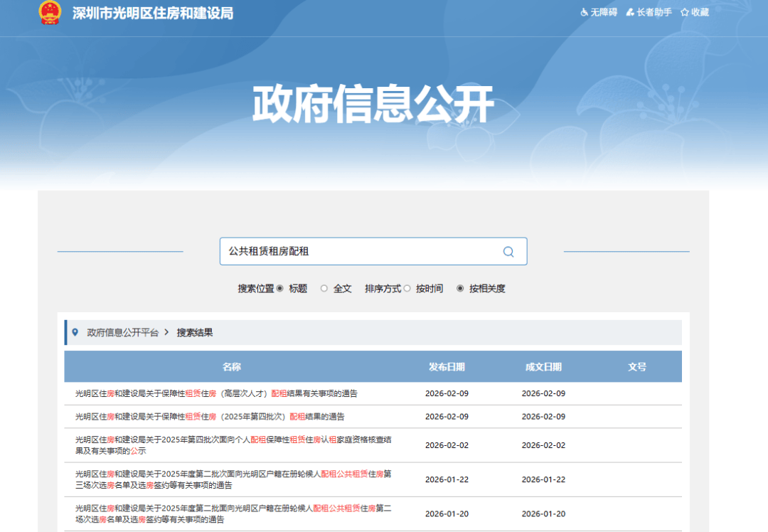The width and height of the screenshot is (768, 532).
Task: Select the 标题 search position radio button
Action: pos(279,288)
